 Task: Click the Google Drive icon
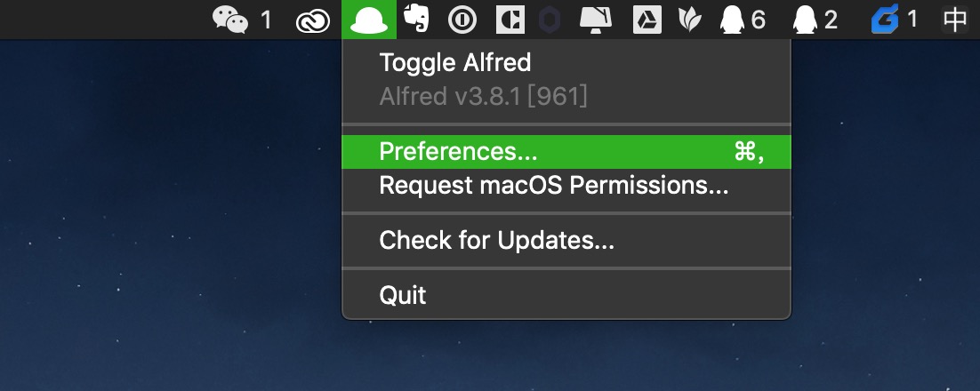[647, 20]
